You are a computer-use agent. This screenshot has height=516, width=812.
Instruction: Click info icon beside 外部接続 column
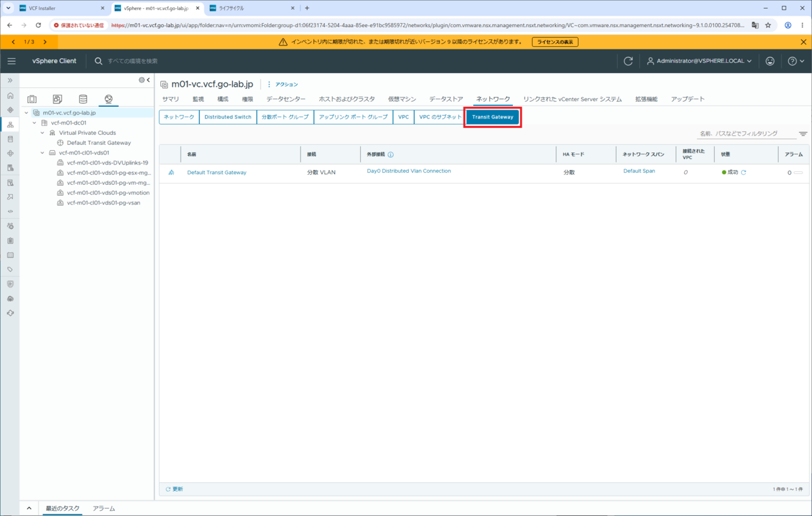391,154
